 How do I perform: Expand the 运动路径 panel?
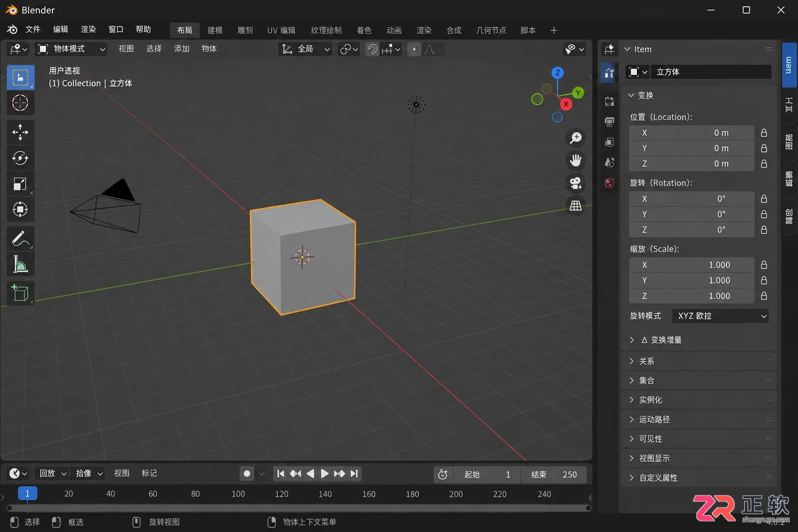point(700,420)
